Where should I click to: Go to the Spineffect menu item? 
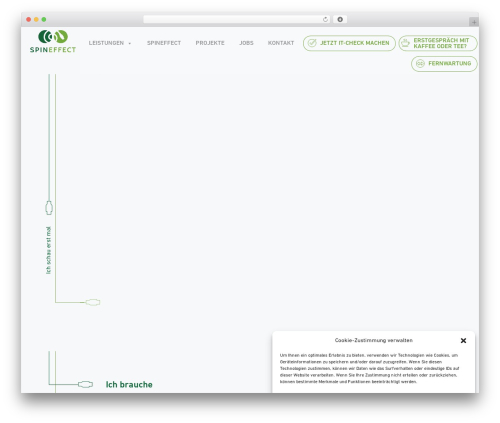pyautogui.click(x=164, y=43)
